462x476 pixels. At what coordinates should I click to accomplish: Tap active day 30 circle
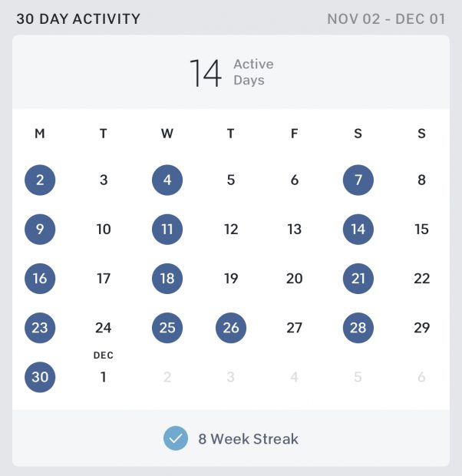click(40, 377)
